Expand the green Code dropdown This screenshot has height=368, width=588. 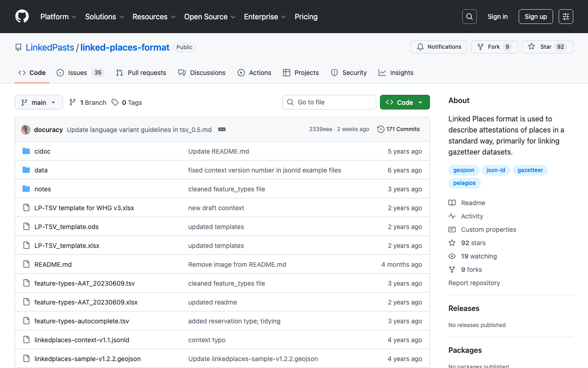tap(405, 102)
